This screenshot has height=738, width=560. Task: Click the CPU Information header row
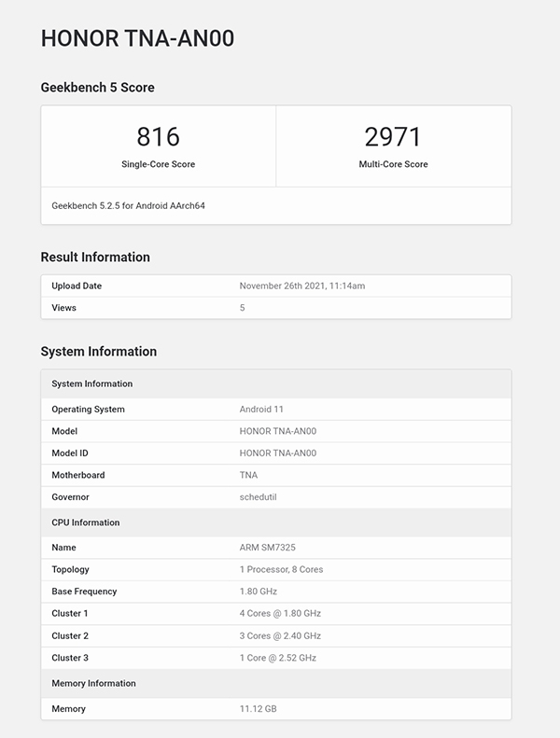click(x=276, y=522)
